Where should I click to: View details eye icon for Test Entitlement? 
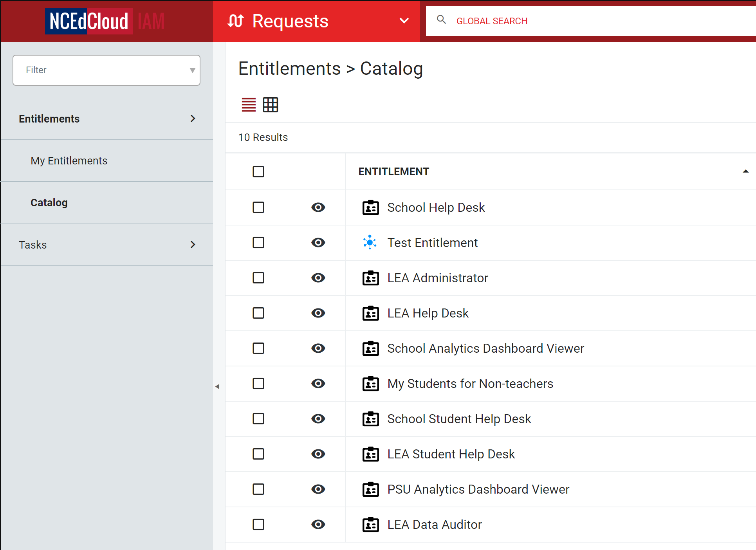[x=318, y=243]
